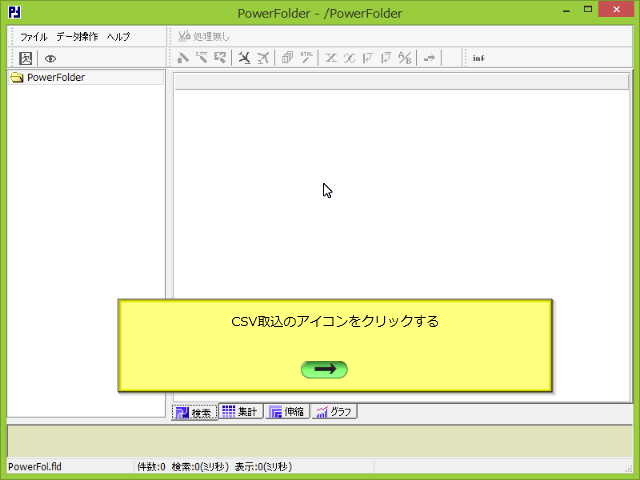640x480 pixels.
Task: Click the beige message area at bottom
Action: pos(320,441)
